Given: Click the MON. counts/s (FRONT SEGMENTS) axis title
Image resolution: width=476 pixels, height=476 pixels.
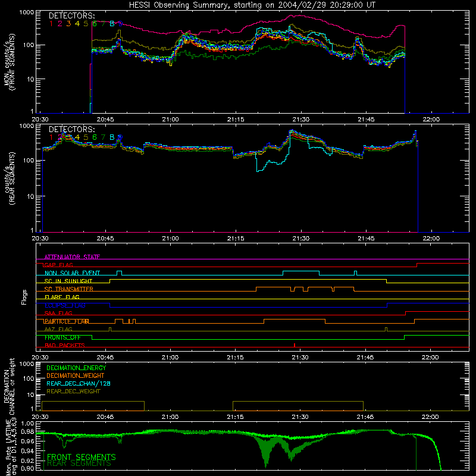Looking at the screenshot, I should pyautogui.click(x=9, y=62).
